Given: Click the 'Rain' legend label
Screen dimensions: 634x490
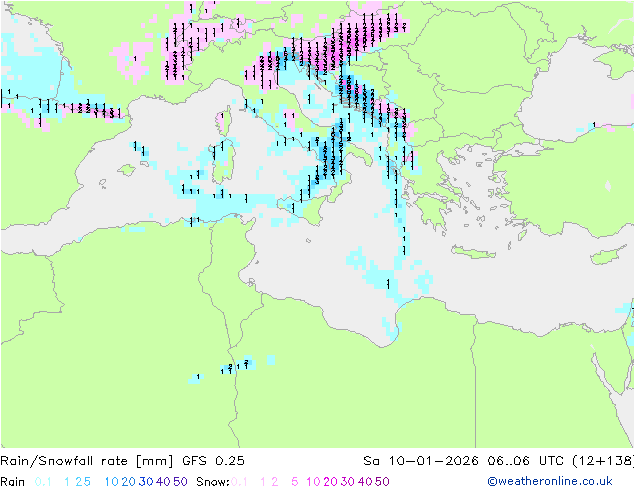Looking at the screenshot, I should (13, 482).
